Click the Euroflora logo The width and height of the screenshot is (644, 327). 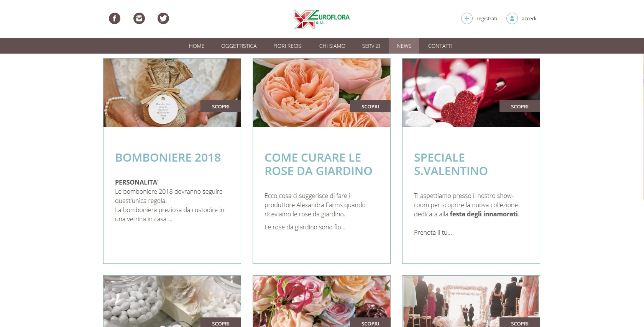pos(322,19)
